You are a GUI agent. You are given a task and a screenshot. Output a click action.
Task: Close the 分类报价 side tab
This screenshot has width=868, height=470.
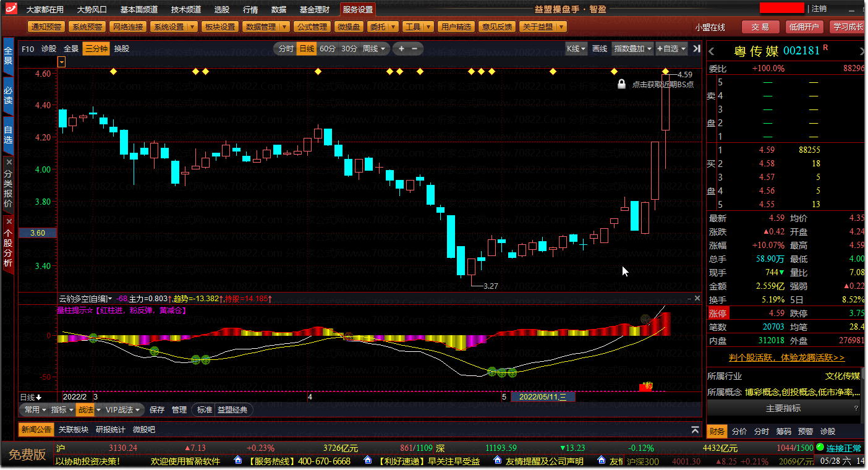(9, 162)
